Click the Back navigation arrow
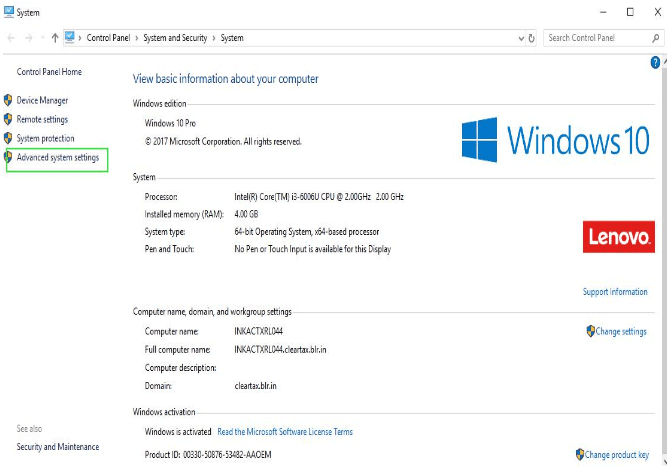The height and width of the screenshot is (471, 672). pyautogui.click(x=11, y=38)
